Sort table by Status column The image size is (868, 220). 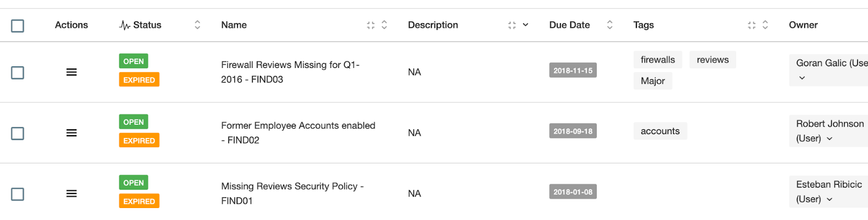[197, 25]
